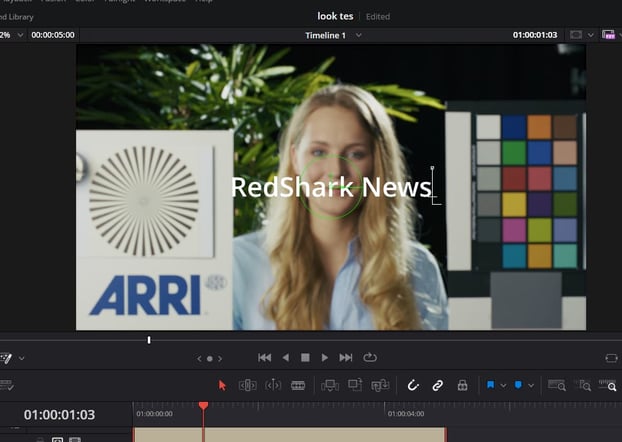Toggle Linked Selection chain icon
The width and height of the screenshot is (622, 442).
click(438, 385)
